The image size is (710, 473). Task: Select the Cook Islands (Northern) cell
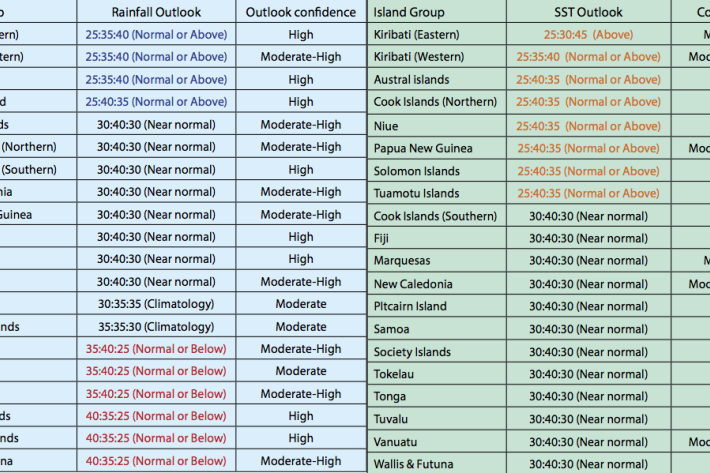click(435, 102)
